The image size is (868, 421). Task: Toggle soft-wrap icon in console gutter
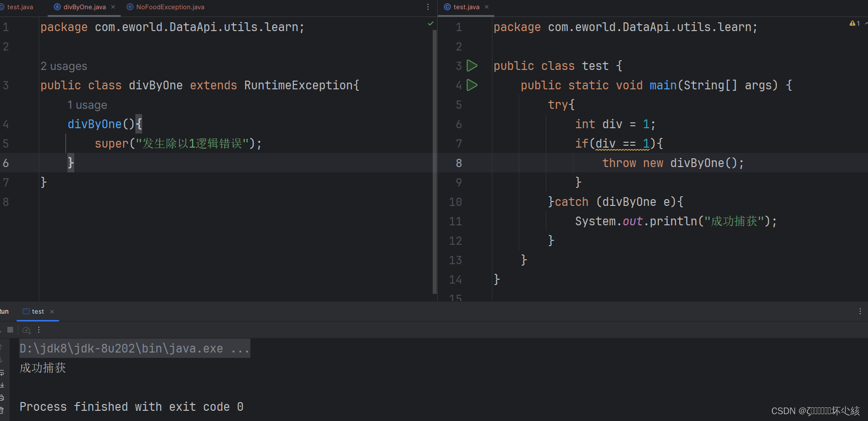coord(2,373)
